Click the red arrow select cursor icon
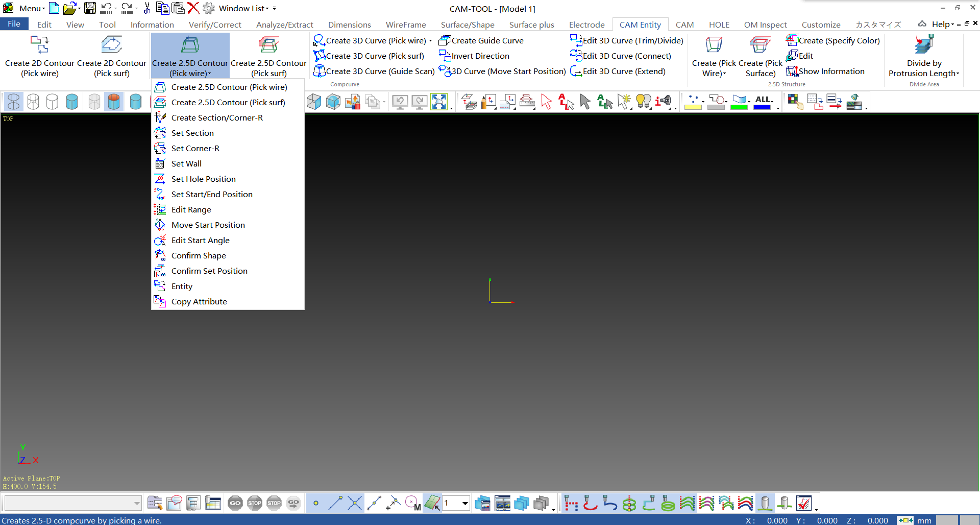The width and height of the screenshot is (980, 525). 546,102
